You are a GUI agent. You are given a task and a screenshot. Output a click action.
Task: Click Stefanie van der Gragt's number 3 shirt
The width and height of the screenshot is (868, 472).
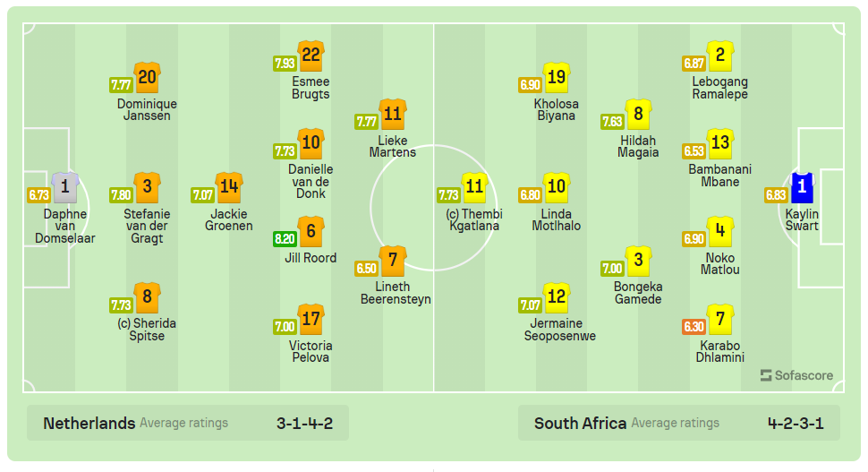point(147,187)
